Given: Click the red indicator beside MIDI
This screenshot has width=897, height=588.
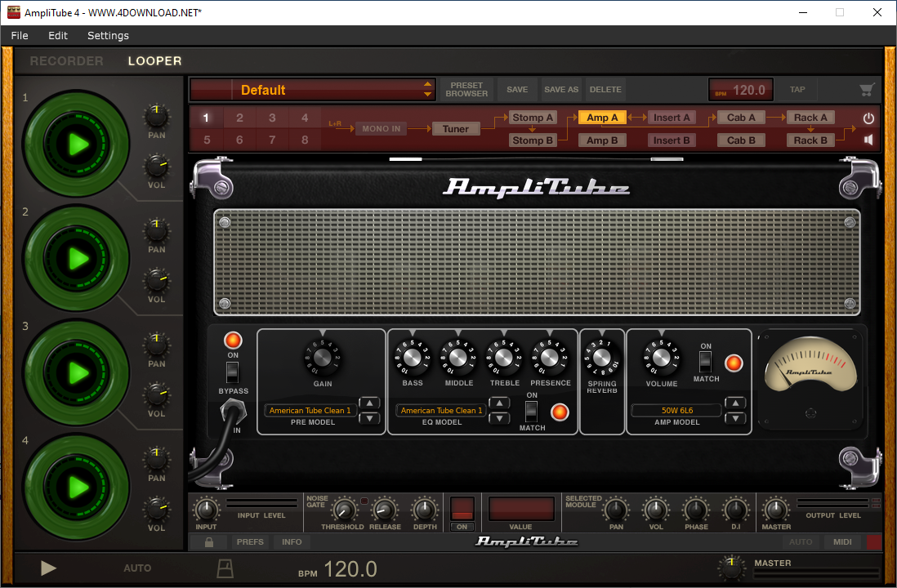Looking at the screenshot, I should (874, 541).
